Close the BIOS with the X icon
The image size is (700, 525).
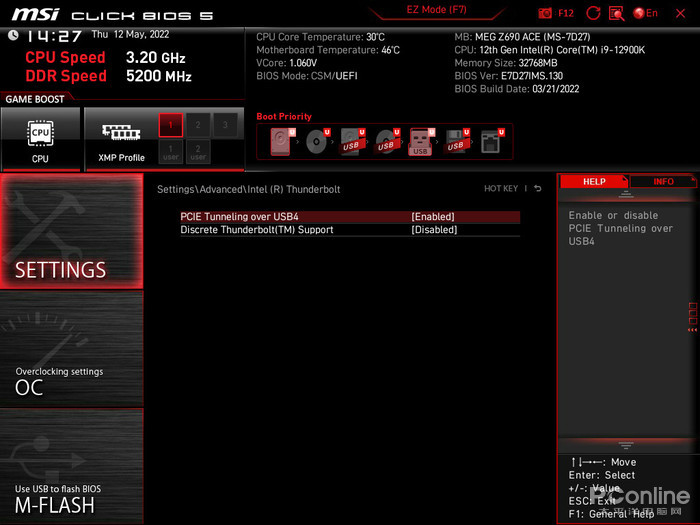click(680, 13)
